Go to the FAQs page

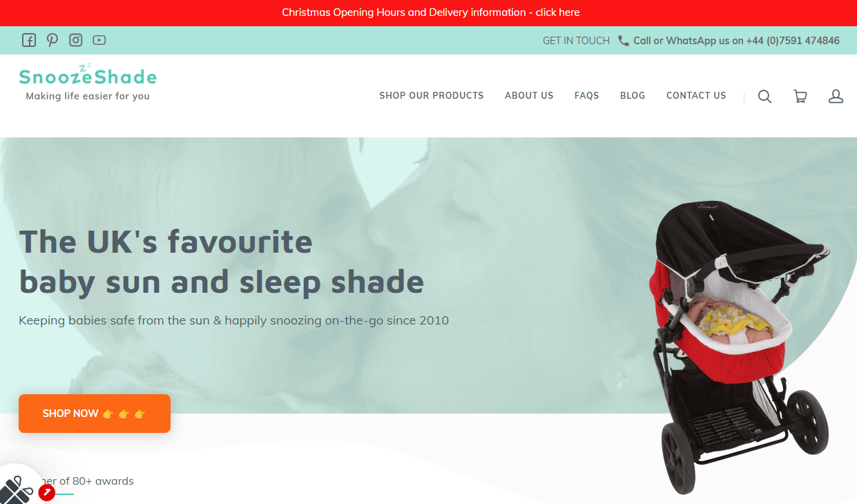[x=587, y=96]
